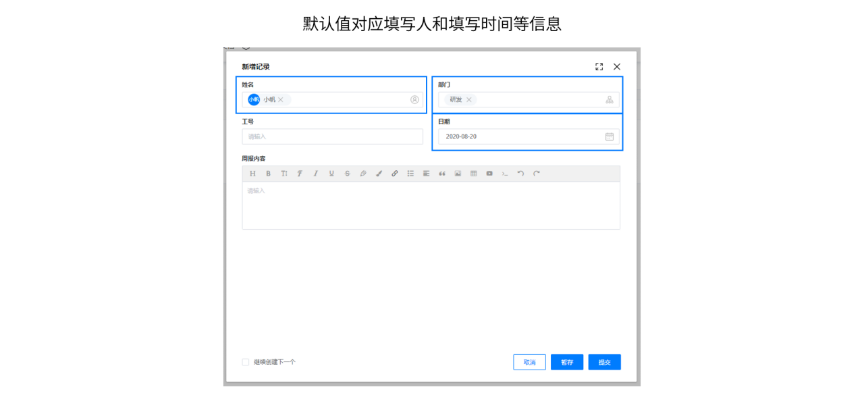Remove the 研发 tag from the department field
Image resolution: width=864 pixels, height=400 pixels.
tap(469, 100)
